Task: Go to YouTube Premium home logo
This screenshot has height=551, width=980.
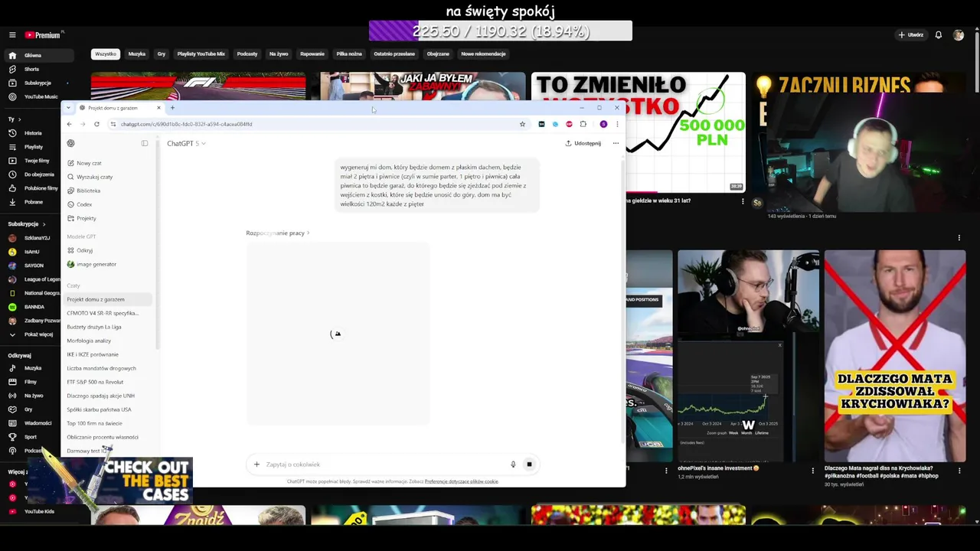Action: (x=44, y=35)
